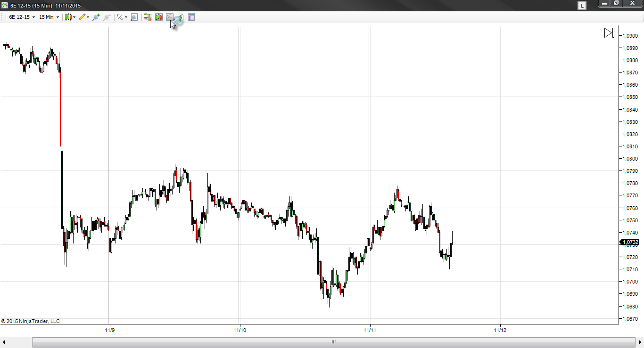
Task: Minimize the chart window
Action: point(604,3)
